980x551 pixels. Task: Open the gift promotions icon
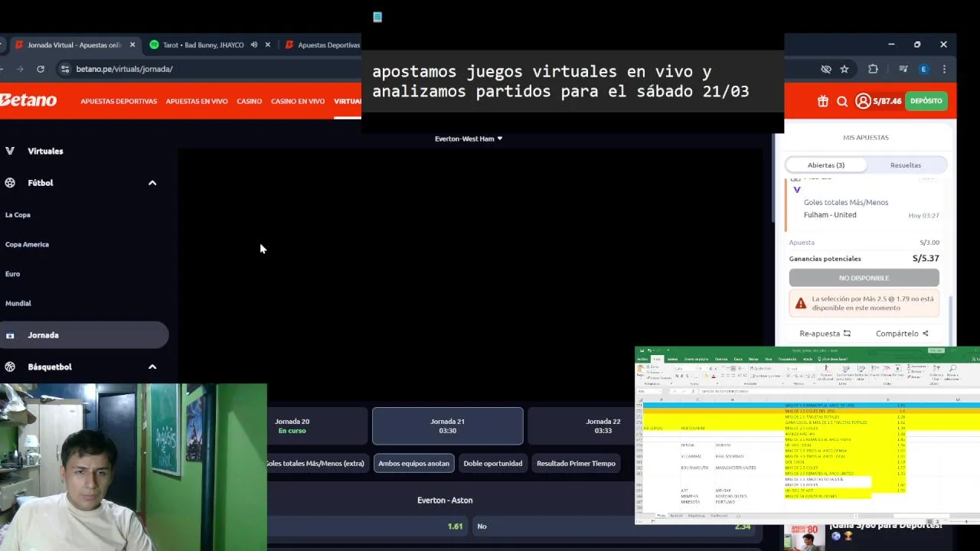[823, 101]
